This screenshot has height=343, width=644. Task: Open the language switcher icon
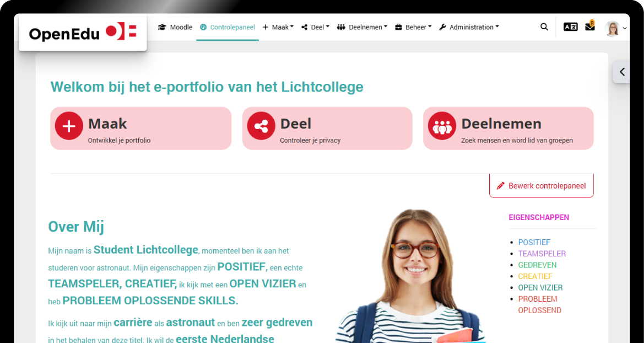(x=571, y=27)
